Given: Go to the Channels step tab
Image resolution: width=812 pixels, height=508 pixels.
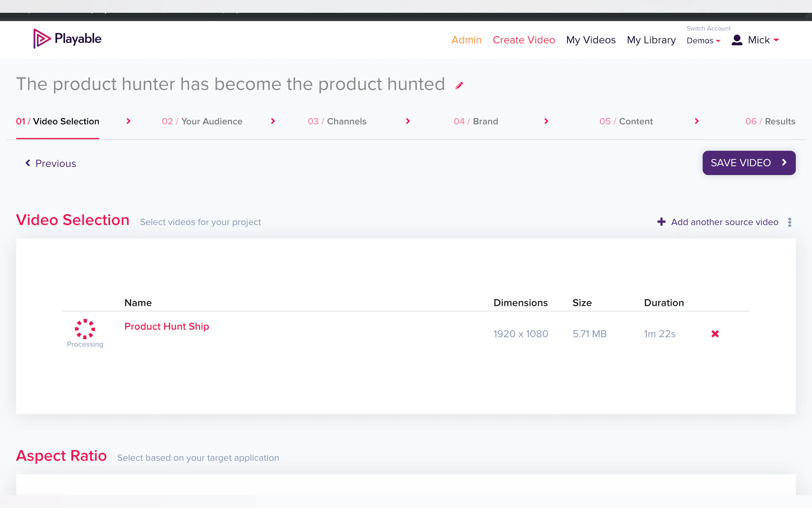Looking at the screenshot, I should click(337, 121).
